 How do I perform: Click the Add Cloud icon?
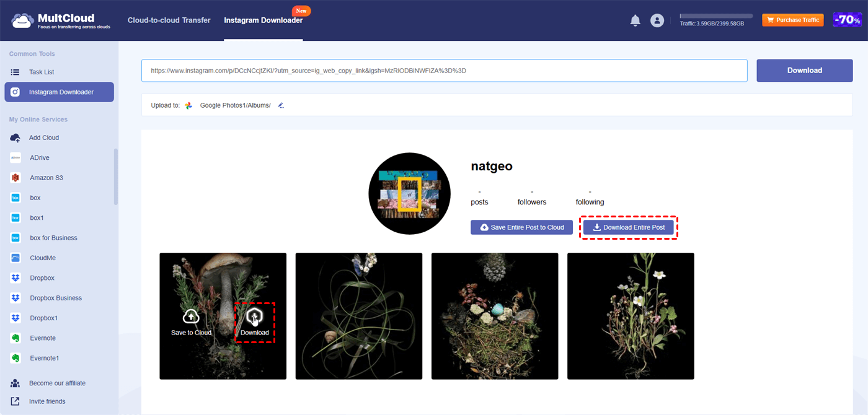click(15, 138)
